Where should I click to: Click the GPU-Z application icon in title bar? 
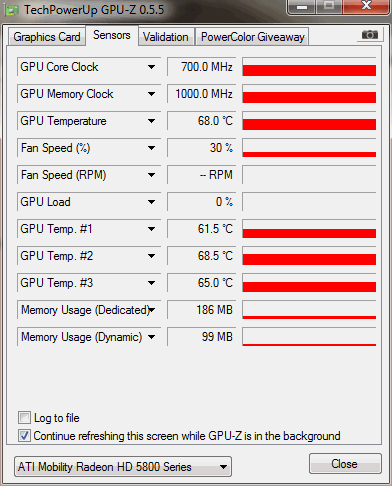[x=12, y=10]
